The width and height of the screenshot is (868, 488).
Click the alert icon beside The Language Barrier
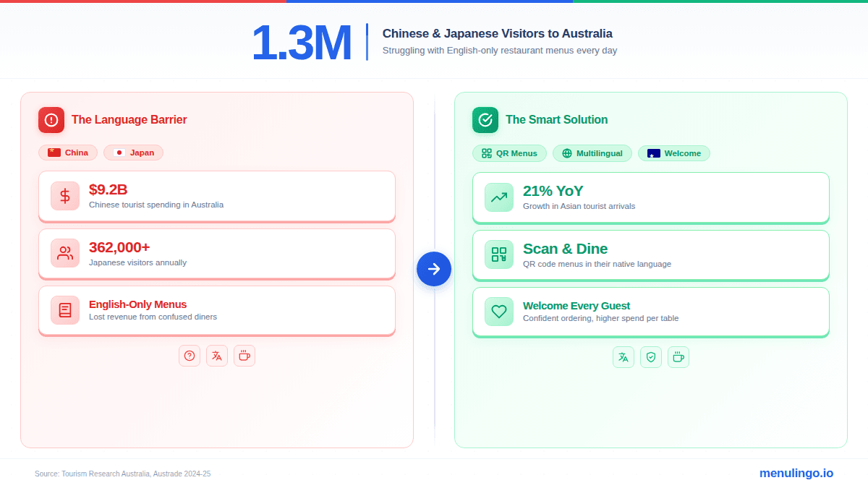[x=51, y=120]
